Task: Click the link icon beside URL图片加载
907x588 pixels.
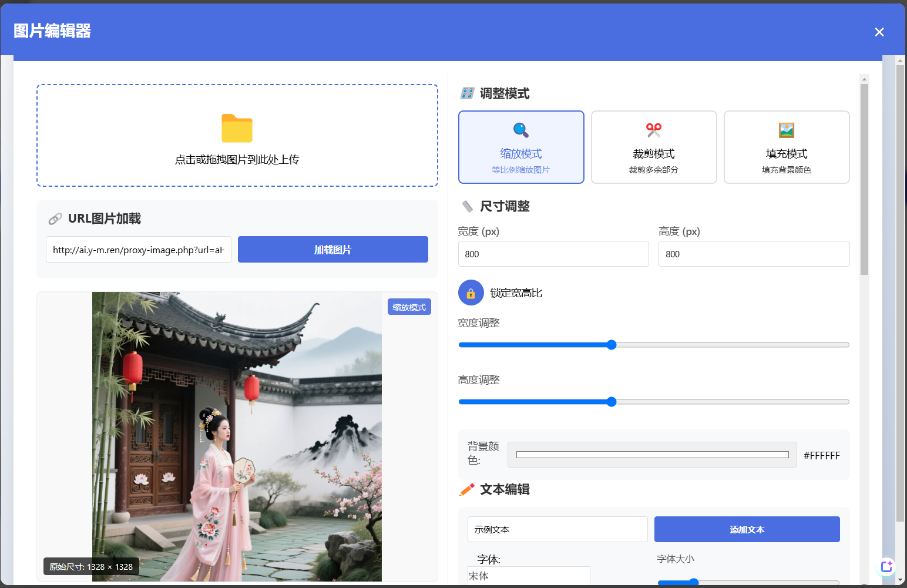Action: tap(55, 219)
